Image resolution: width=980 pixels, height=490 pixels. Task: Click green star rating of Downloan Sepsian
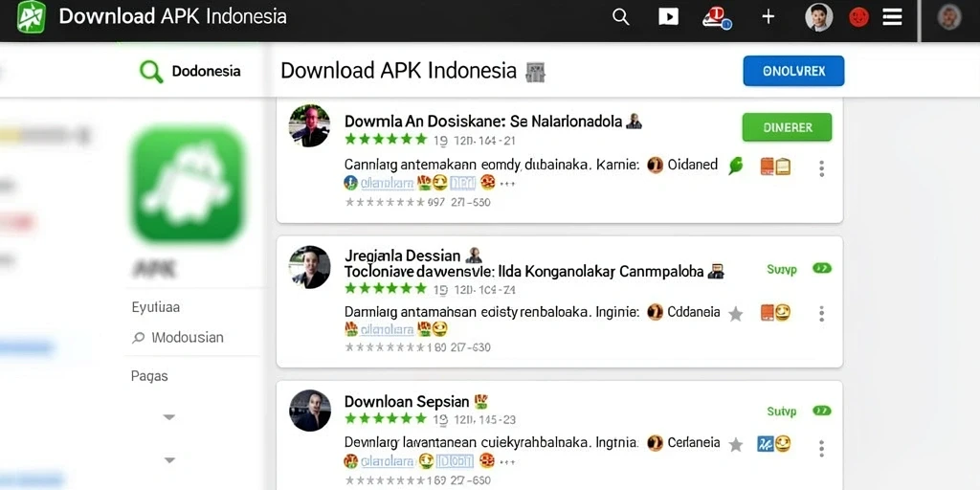tap(386, 419)
